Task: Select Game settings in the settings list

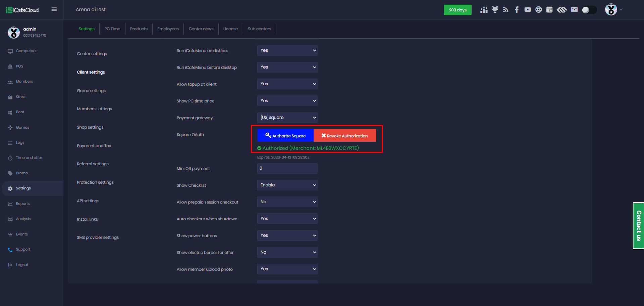Action: tap(91, 91)
